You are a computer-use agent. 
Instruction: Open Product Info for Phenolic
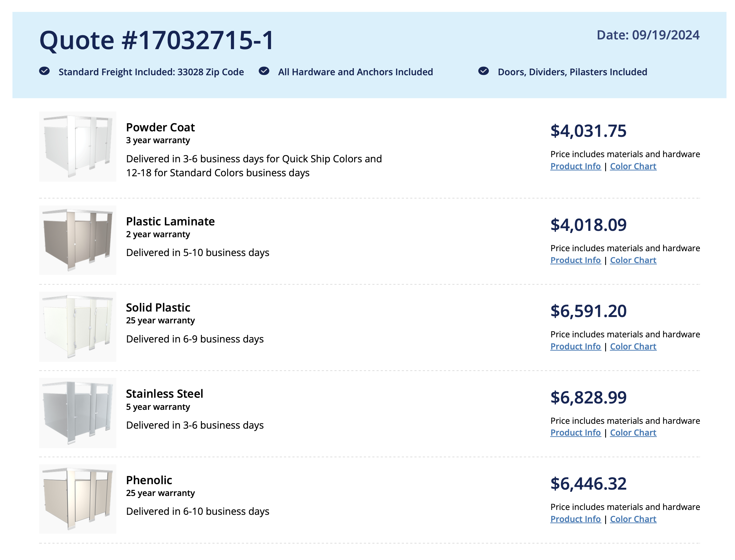tap(575, 519)
